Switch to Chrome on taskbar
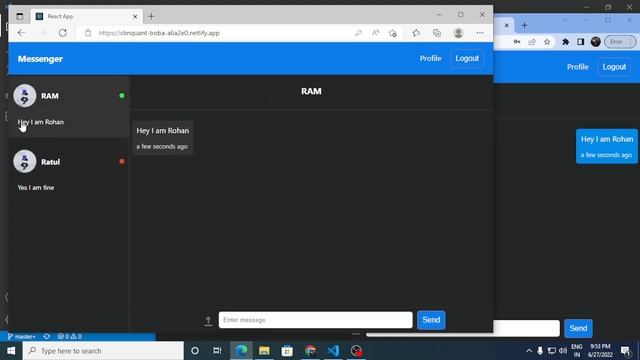 (x=310, y=351)
